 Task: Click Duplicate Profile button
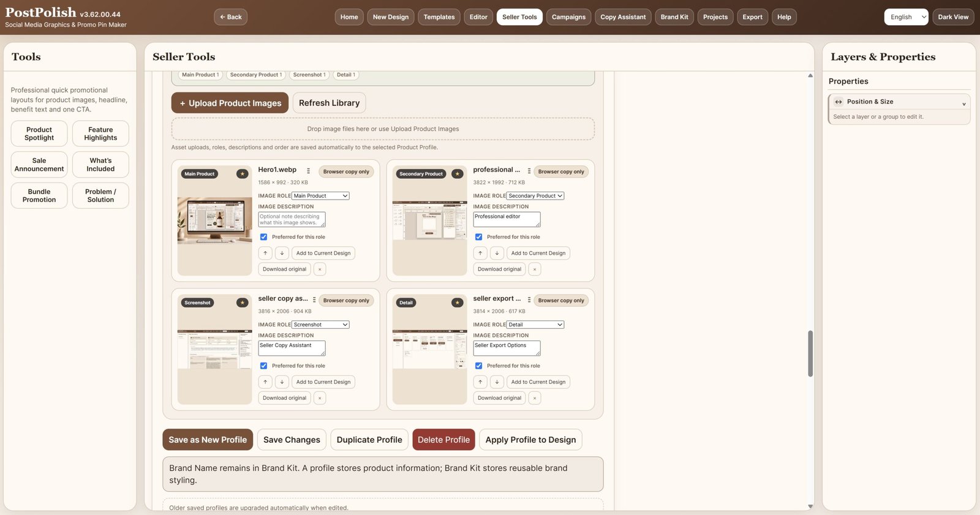click(x=369, y=440)
